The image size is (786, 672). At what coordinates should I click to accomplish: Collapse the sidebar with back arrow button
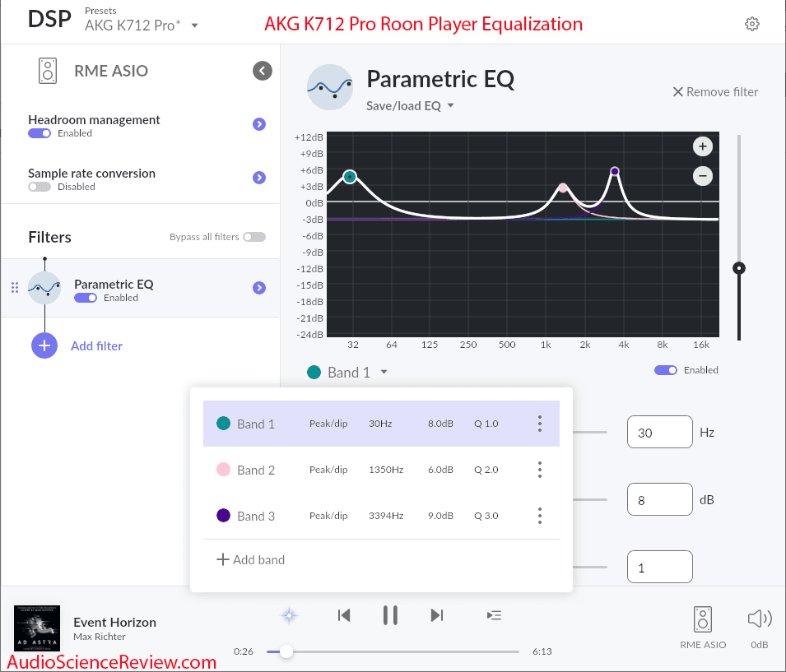[263, 71]
